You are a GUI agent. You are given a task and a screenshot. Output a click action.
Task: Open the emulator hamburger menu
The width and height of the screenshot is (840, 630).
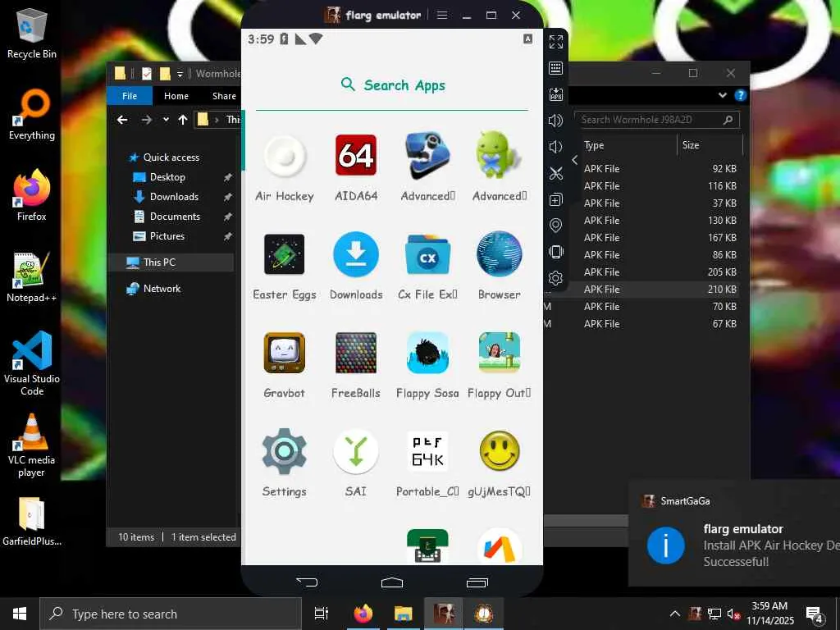pyautogui.click(x=442, y=15)
